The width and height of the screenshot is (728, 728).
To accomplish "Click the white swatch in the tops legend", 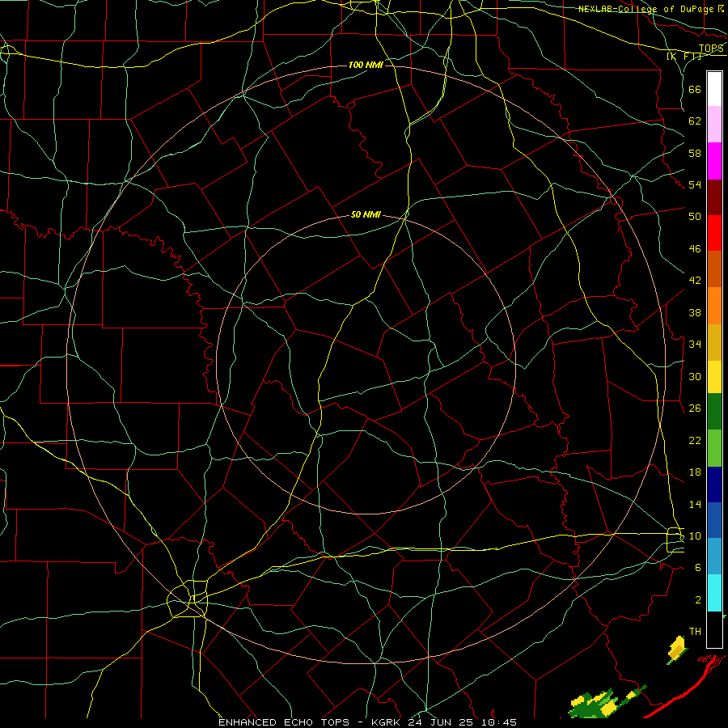I will pos(714,89).
